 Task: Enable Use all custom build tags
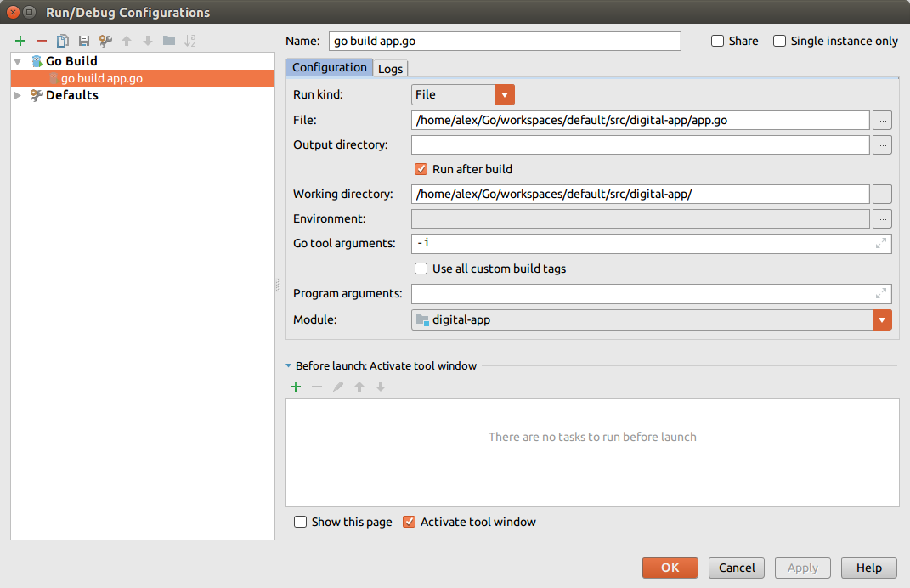click(421, 269)
